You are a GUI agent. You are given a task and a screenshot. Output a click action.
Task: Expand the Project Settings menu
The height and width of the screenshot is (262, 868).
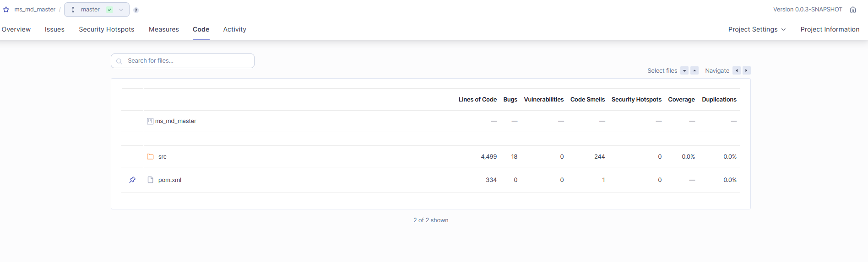[x=757, y=29]
